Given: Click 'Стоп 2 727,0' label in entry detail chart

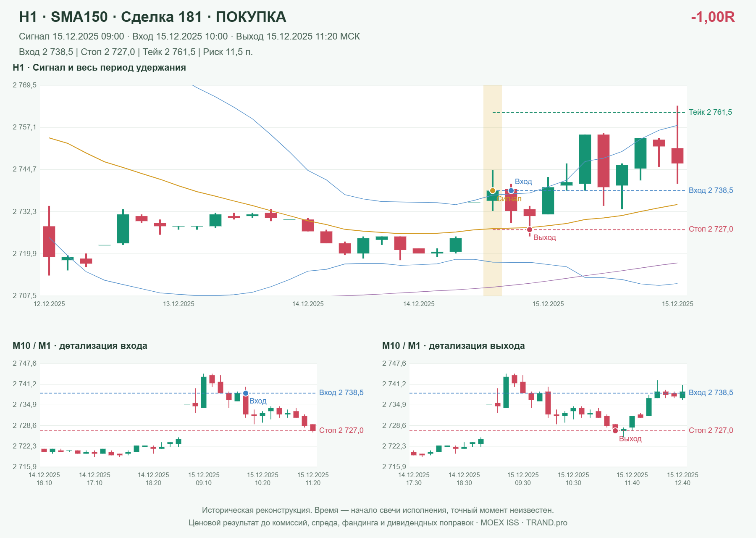Looking at the screenshot, I should 341,430.
